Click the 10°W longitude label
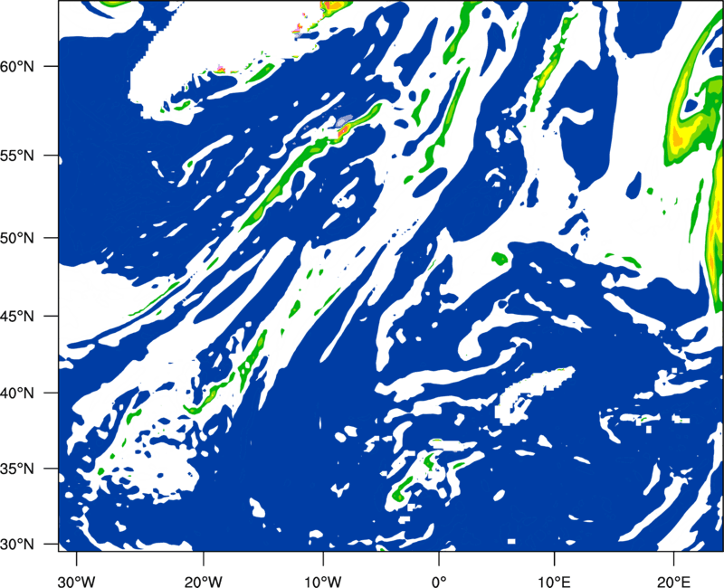This screenshot has height=588, width=724. [x=323, y=581]
